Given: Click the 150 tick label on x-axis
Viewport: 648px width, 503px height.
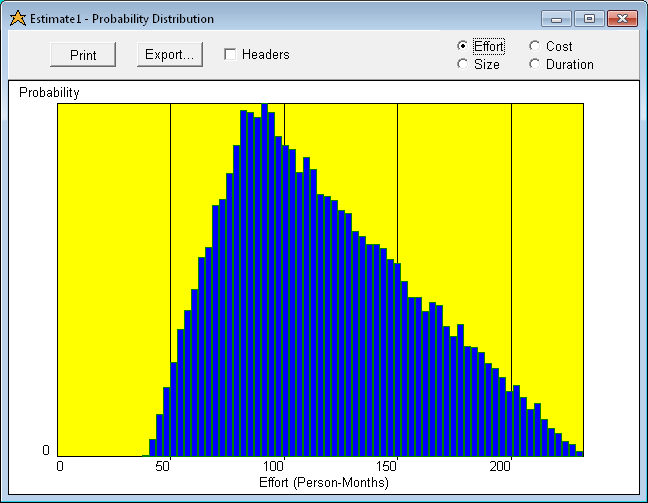Looking at the screenshot, I should pyautogui.click(x=386, y=466).
